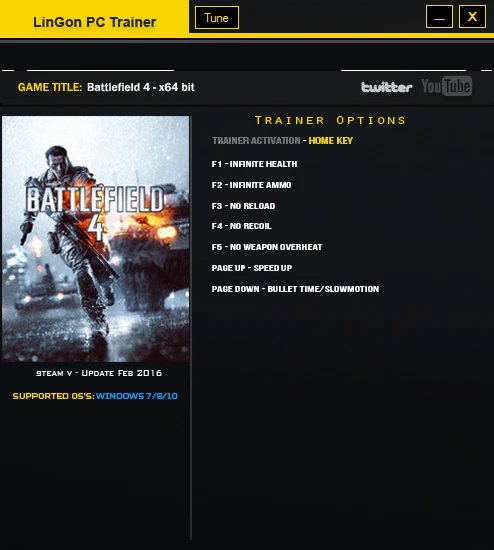Viewport: 494px width, 550px height.
Task: Click the SUPPORTED OS'S: label
Action: pos(53,396)
